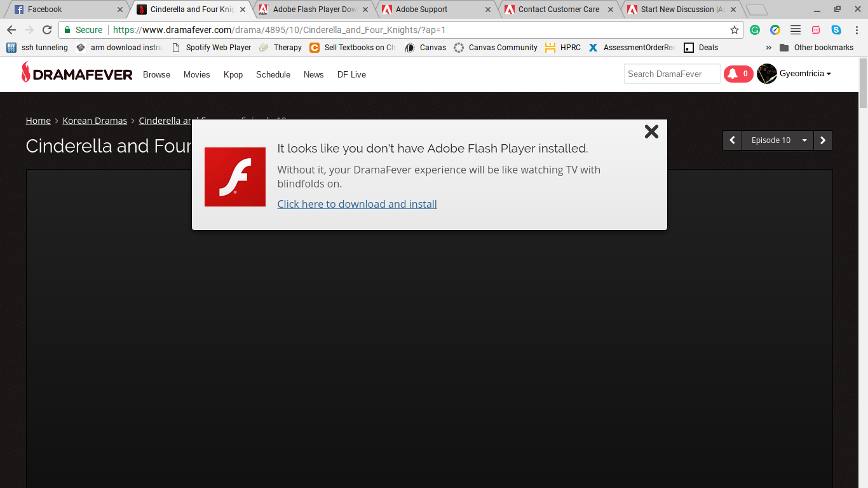Bookmark this page with the star

735,30
